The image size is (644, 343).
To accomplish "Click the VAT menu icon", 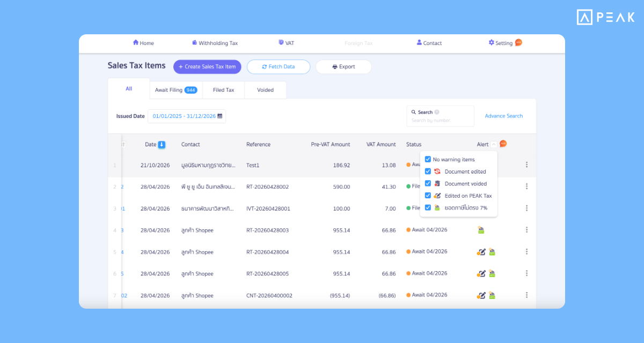I will click(280, 42).
